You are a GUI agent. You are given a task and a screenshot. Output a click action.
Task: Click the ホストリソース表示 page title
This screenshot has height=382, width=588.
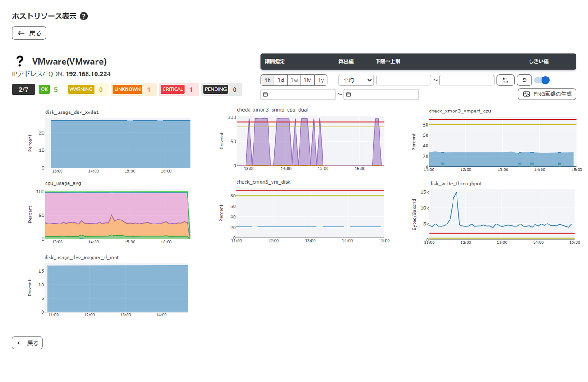tap(44, 16)
